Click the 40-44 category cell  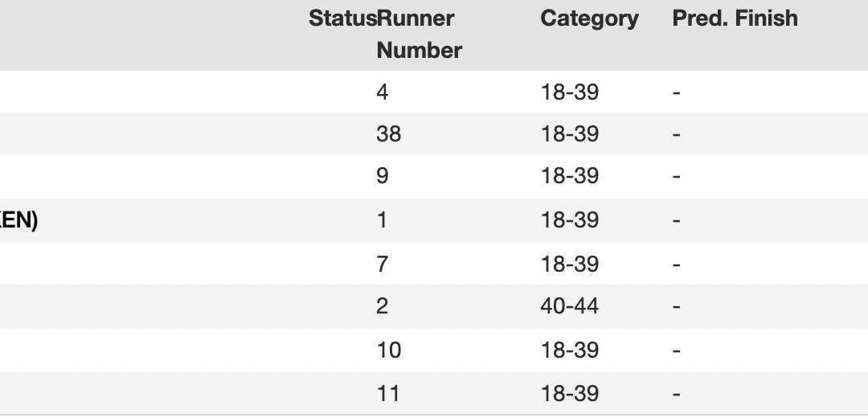click(570, 306)
